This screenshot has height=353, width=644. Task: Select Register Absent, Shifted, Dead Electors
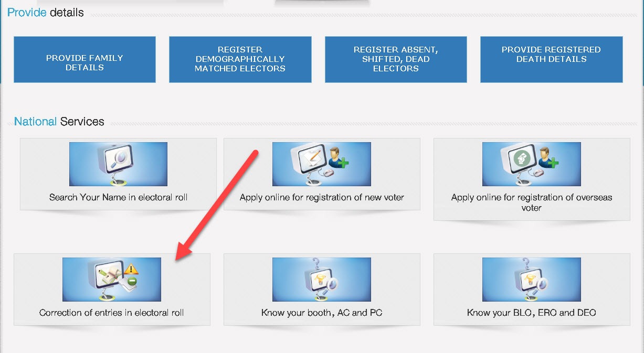[x=396, y=59]
